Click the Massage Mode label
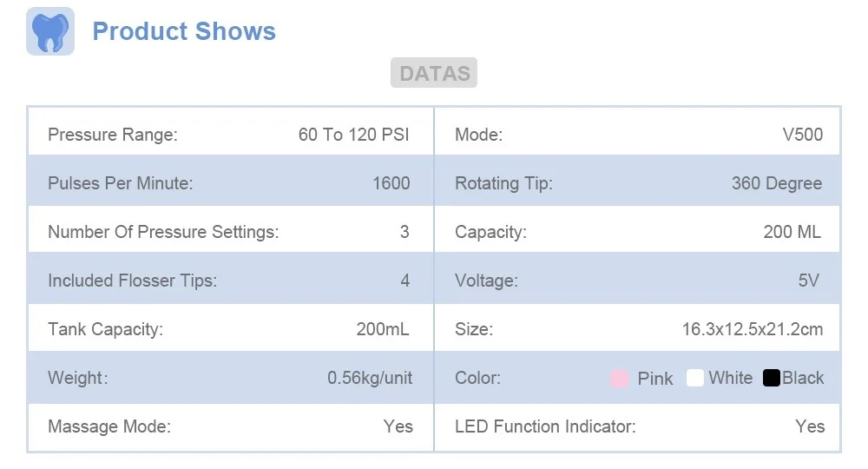The width and height of the screenshot is (868, 469). click(109, 426)
